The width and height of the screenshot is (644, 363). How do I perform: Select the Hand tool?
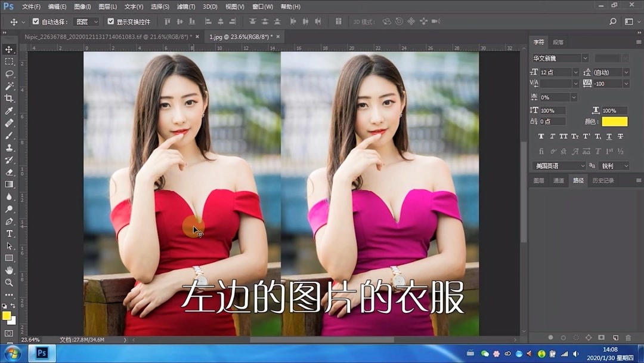9,269
